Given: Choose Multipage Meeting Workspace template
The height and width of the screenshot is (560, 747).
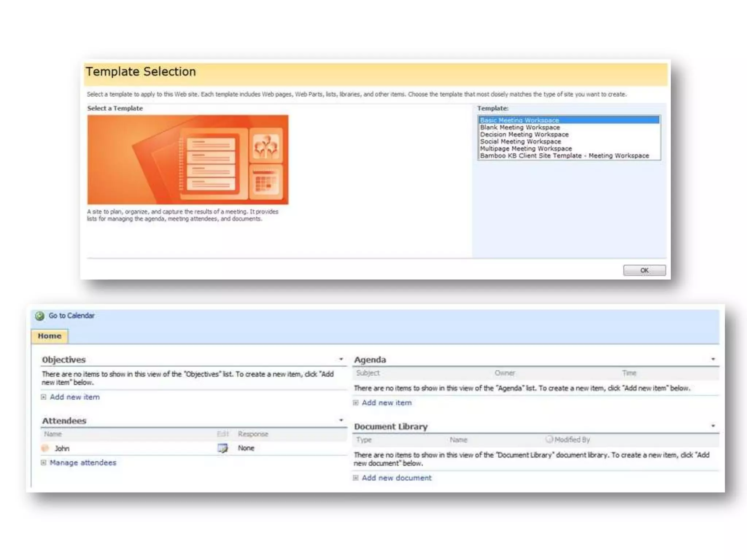Looking at the screenshot, I should coord(526,148).
